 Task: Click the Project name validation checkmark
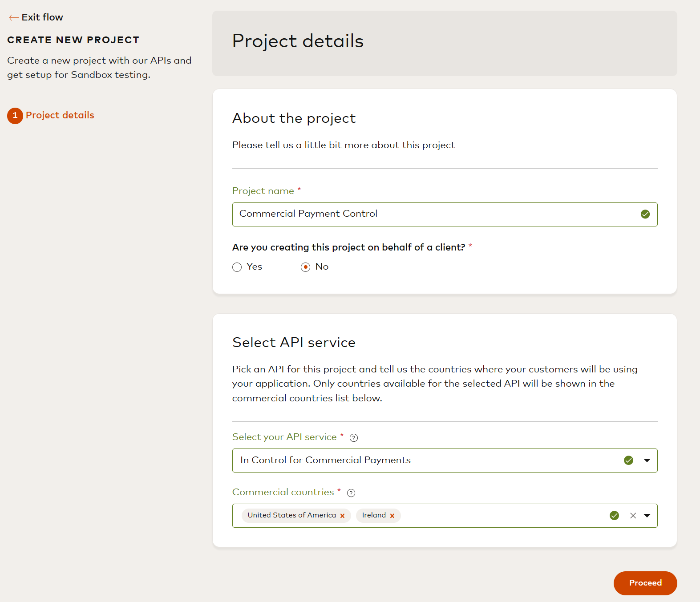645,214
